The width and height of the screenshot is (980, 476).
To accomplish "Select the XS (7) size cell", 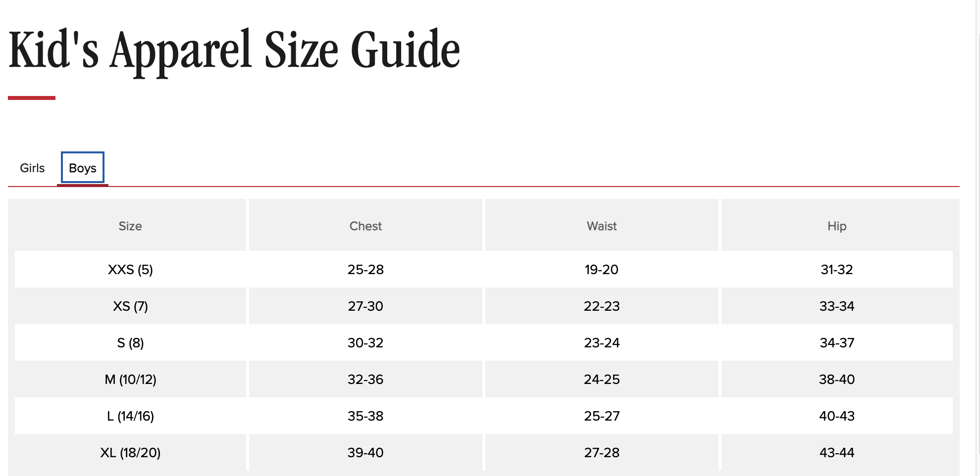I will [130, 306].
